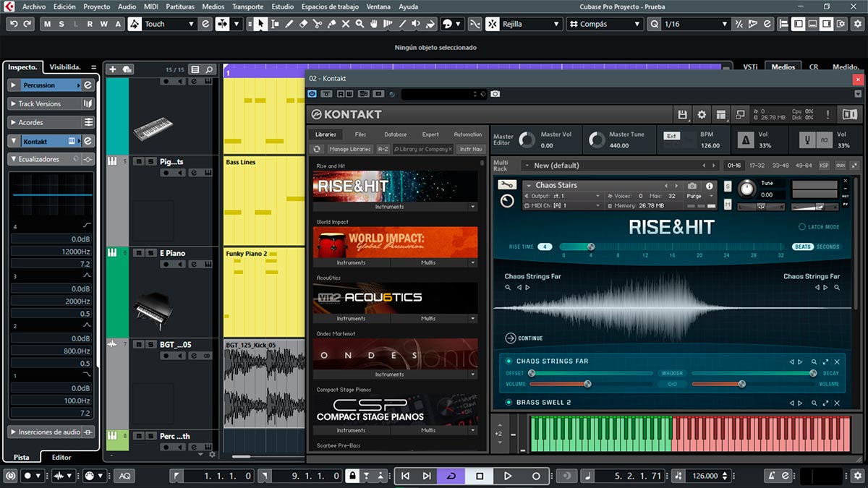The width and height of the screenshot is (868, 488).
Task: Click the plugin window camera snapshot icon
Action: coord(495,94)
